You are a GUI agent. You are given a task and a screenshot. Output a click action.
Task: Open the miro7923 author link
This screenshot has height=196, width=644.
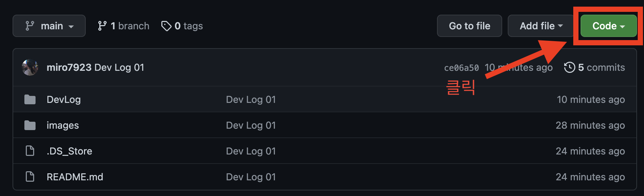click(69, 67)
